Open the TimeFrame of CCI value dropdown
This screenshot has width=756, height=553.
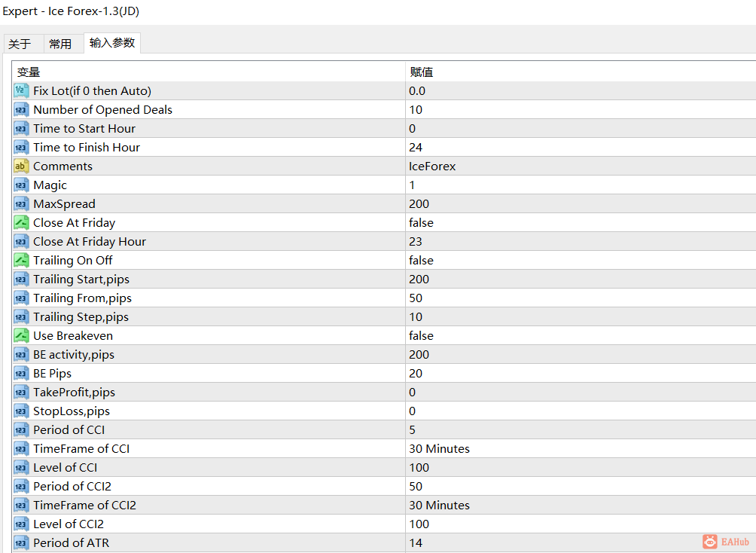coord(581,449)
